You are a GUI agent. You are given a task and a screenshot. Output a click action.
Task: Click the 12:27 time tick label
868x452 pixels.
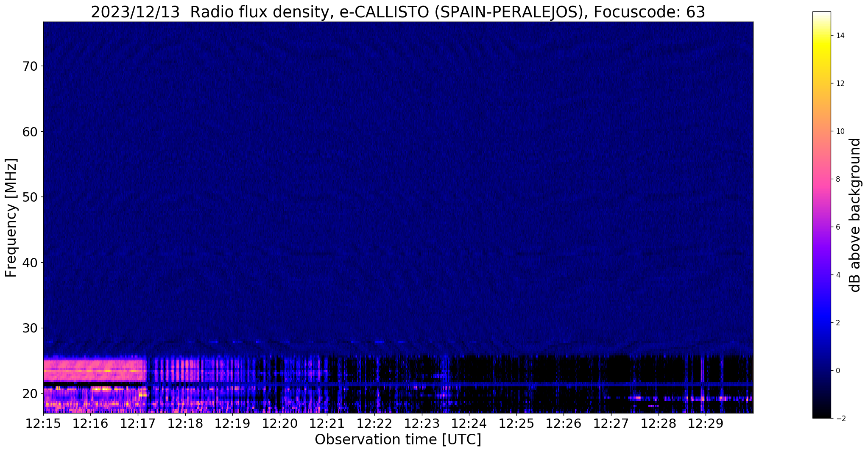[611, 423]
